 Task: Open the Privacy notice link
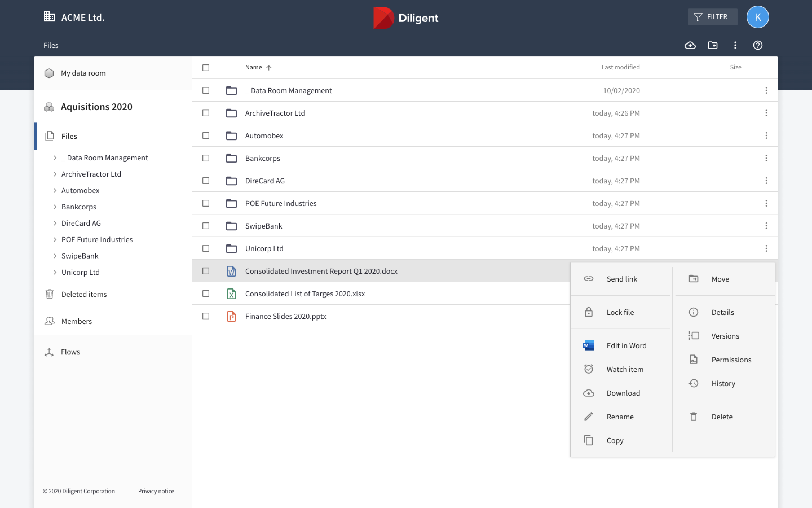(x=156, y=491)
